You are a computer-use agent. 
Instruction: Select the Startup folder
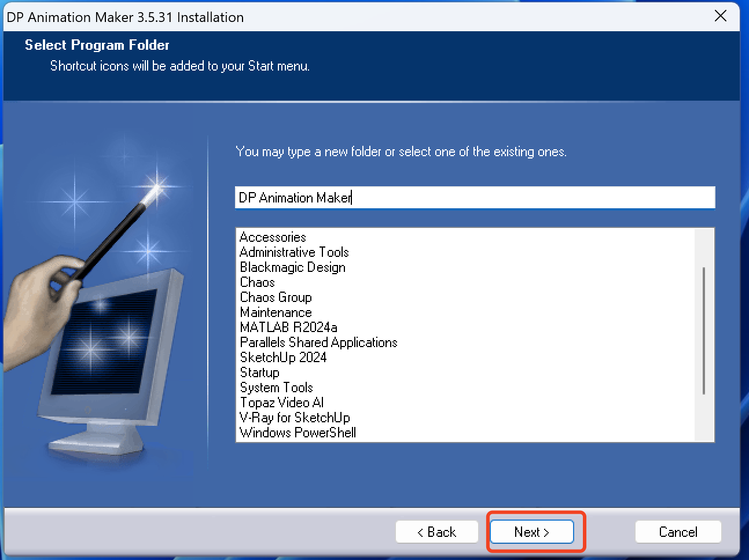pos(259,373)
